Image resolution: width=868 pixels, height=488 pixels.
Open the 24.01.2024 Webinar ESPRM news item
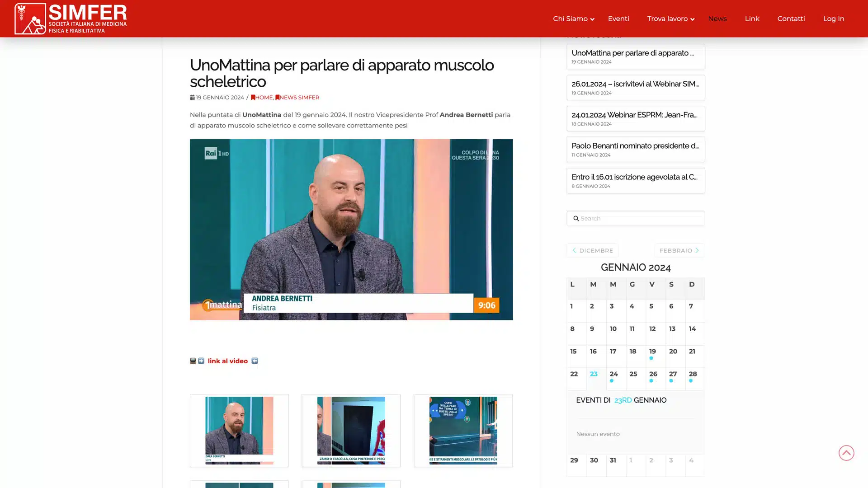(x=636, y=118)
